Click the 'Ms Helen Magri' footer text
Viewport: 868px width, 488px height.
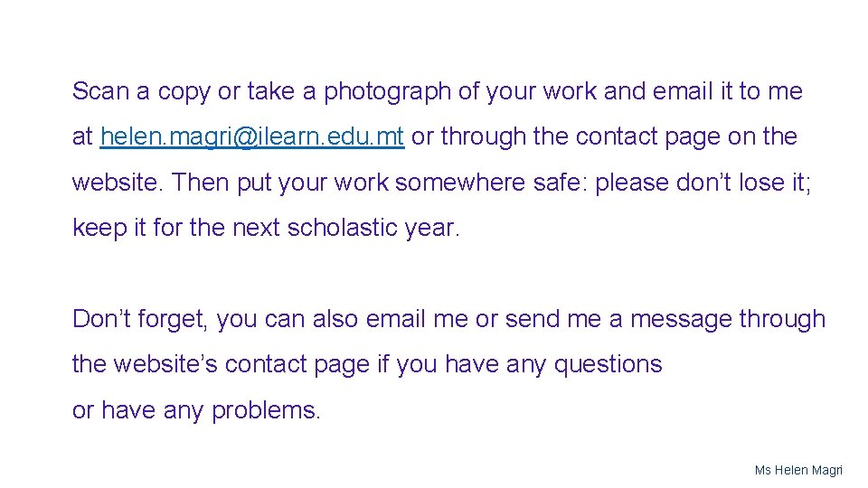click(798, 470)
